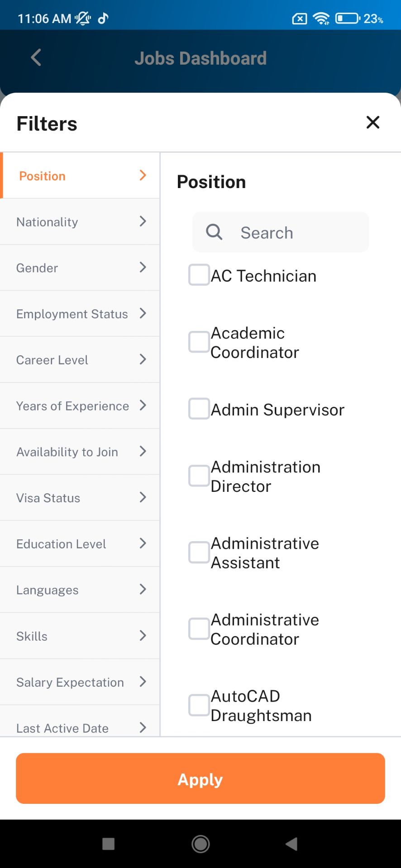Tap Android back triangle button
The width and height of the screenshot is (401, 868).
tap(292, 844)
